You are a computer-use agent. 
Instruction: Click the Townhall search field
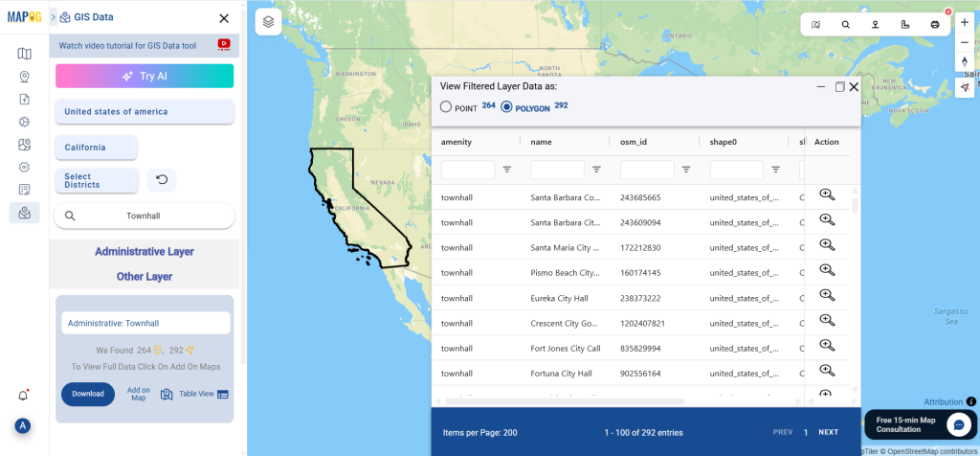click(x=145, y=216)
